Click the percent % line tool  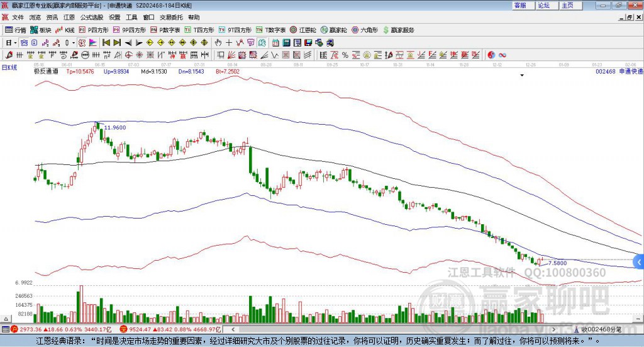(x=345, y=55)
